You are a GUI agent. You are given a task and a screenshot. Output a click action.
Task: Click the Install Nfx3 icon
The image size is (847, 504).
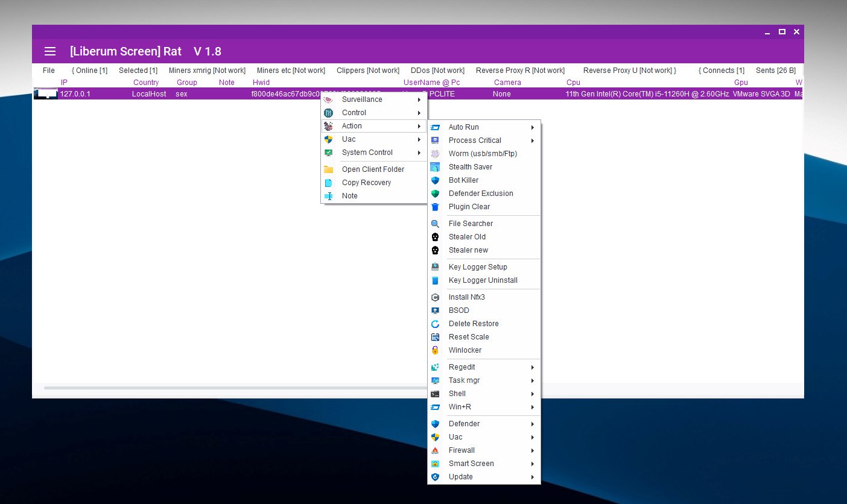(435, 297)
